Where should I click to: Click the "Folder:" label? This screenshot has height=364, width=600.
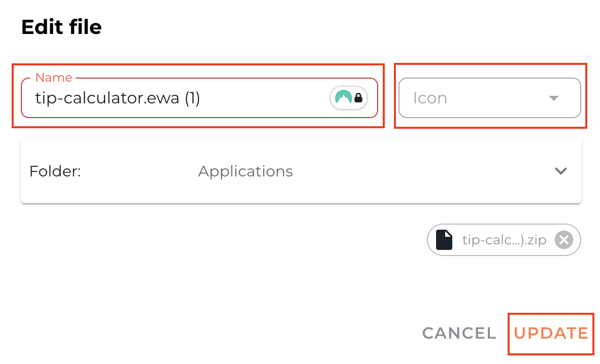point(55,171)
